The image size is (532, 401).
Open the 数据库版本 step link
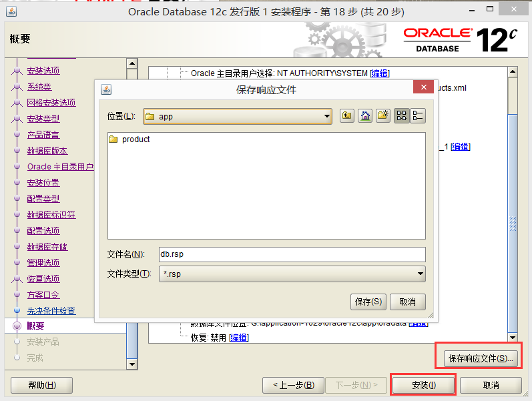pyautogui.click(x=47, y=151)
